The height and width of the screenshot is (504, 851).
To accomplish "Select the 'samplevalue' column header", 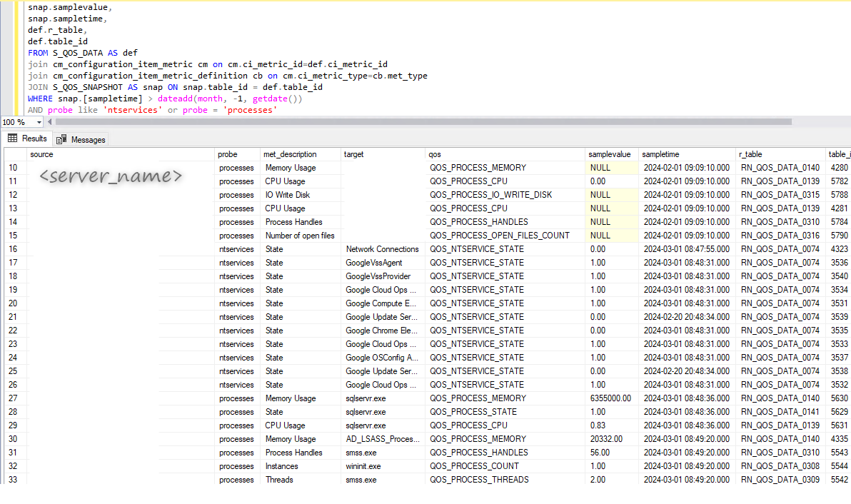I will tap(610, 154).
